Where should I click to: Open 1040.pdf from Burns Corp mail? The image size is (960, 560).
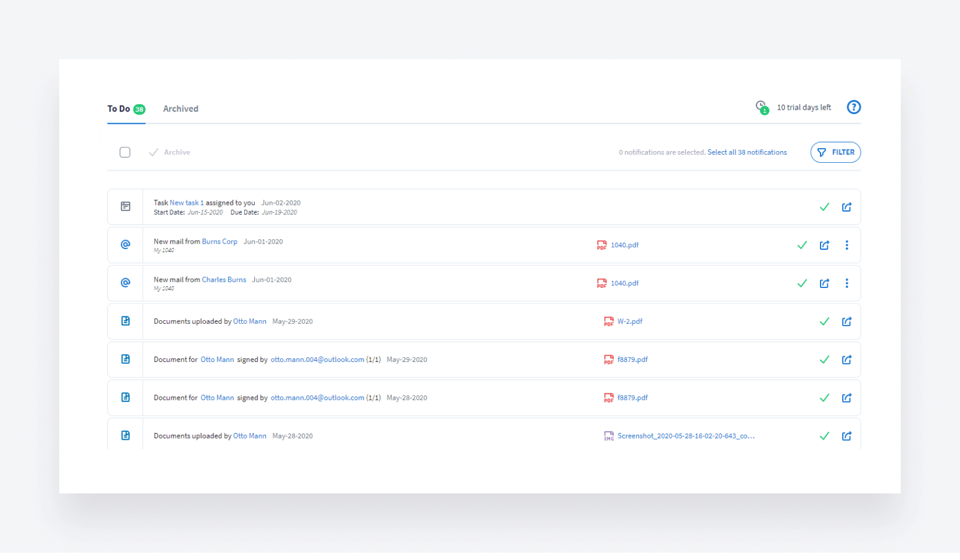[624, 245]
